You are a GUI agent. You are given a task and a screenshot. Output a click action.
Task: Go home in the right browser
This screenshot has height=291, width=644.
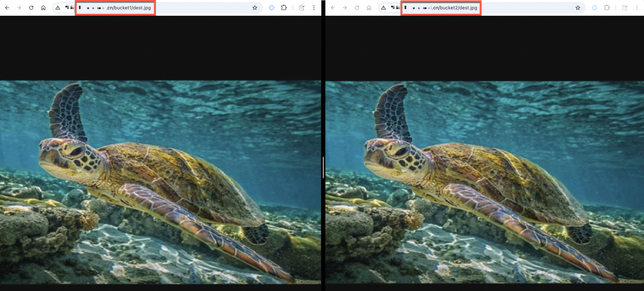369,8
